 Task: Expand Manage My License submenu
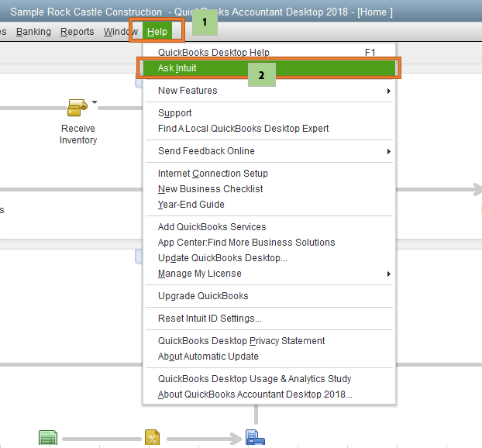pyautogui.click(x=269, y=274)
